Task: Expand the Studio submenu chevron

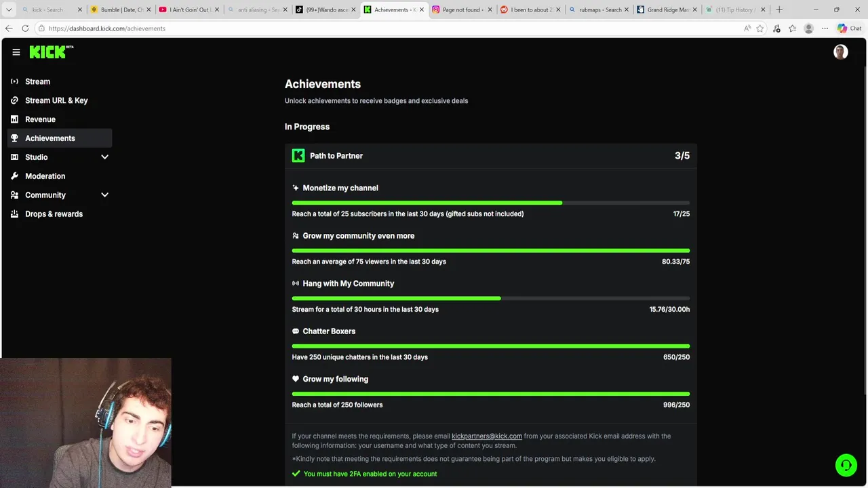Action: click(x=104, y=157)
